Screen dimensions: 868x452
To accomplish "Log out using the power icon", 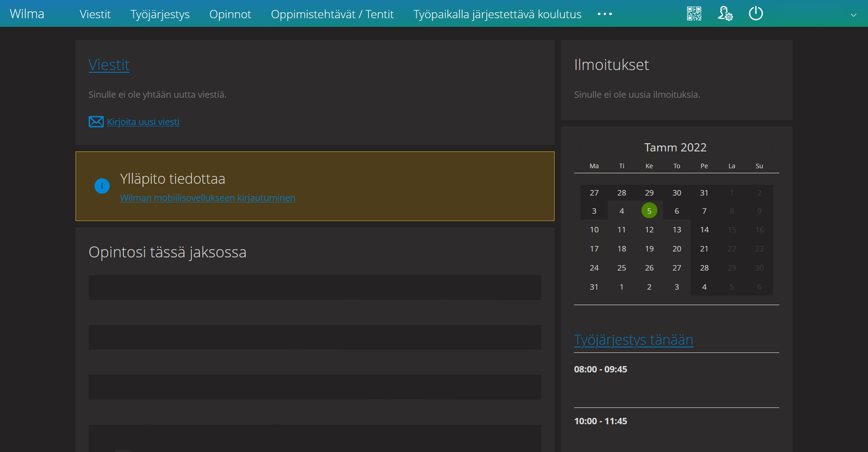I will [755, 14].
